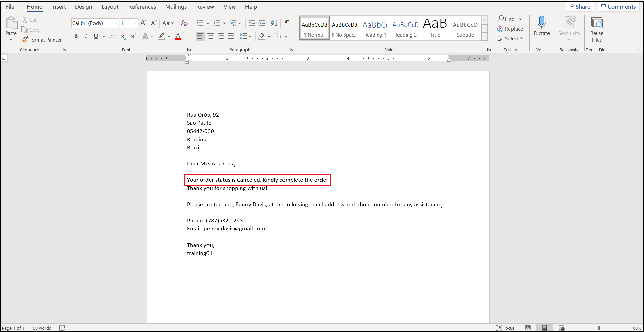This screenshot has width=644, height=332.
Task: Open the font size dropdown
Action: coord(135,23)
